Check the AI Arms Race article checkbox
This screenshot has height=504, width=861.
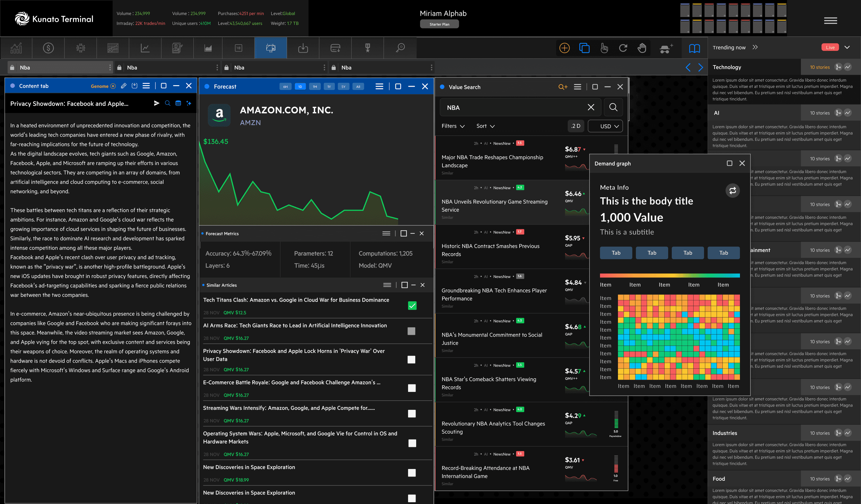coord(411,331)
